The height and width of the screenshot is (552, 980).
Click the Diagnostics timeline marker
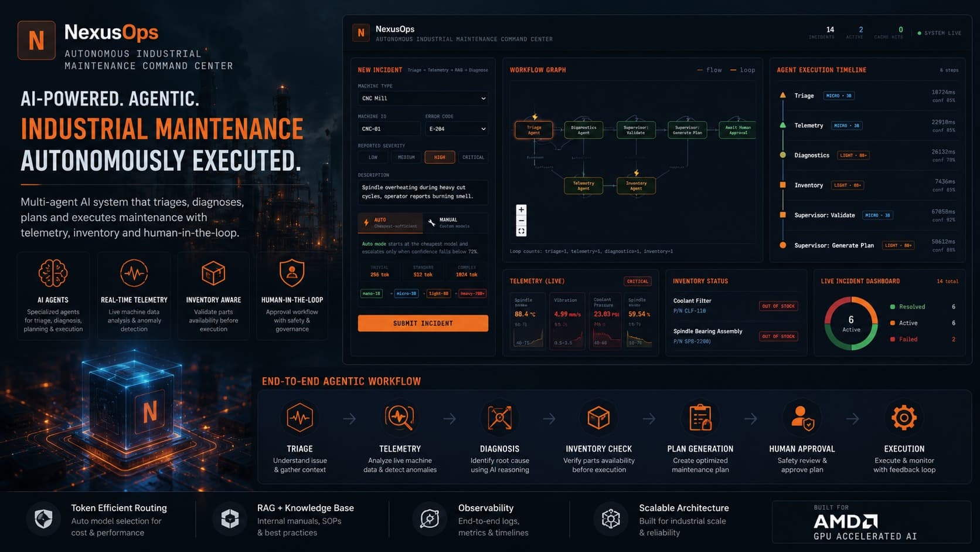click(782, 155)
